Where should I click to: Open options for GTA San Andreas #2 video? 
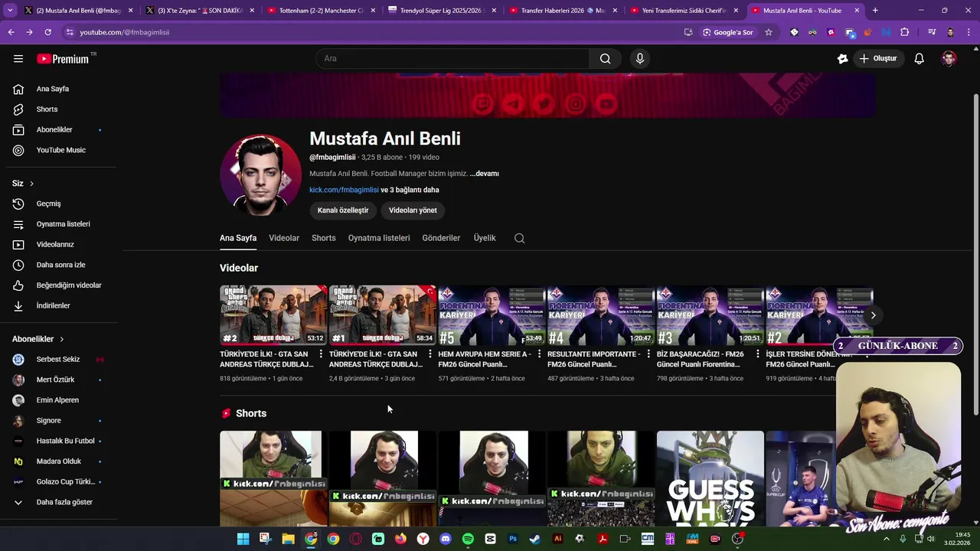pyautogui.click(x=320, y=354)
